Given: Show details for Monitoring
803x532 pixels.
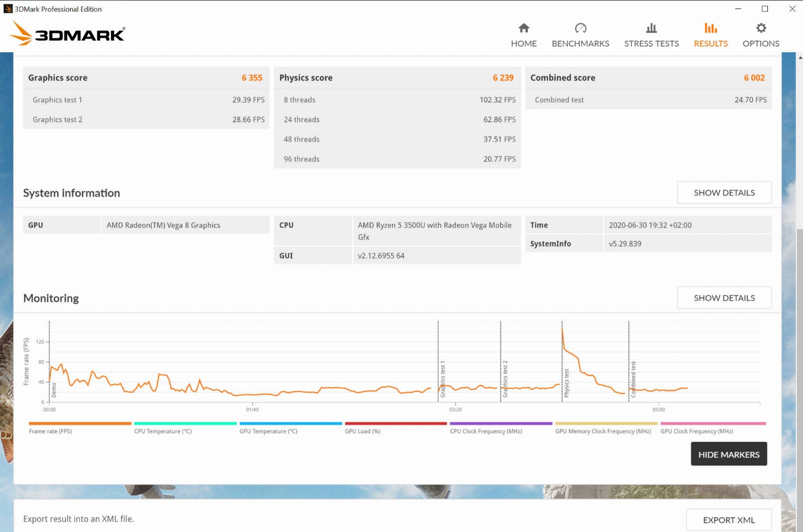Looking at the screenshot, I should tap(724, 298).
